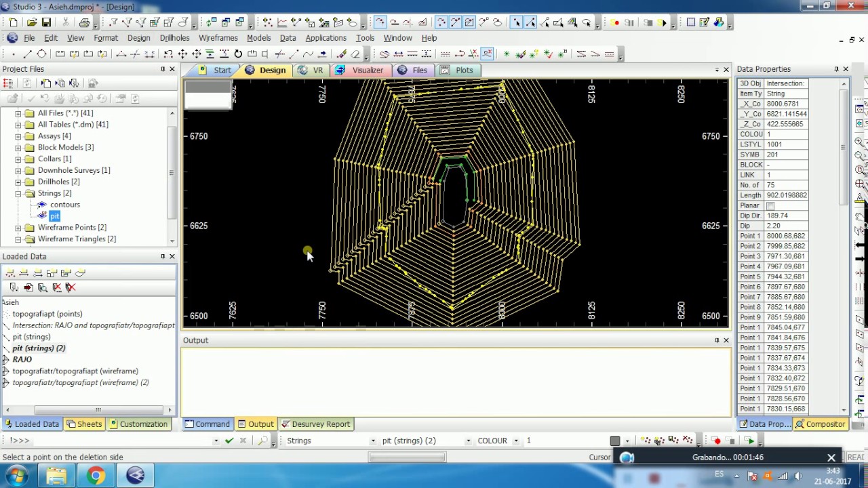Open the COLOUR attribute dropdown
Image resolution: width=868 pixels, height=488 pixels.
click(x=515, y=441)
